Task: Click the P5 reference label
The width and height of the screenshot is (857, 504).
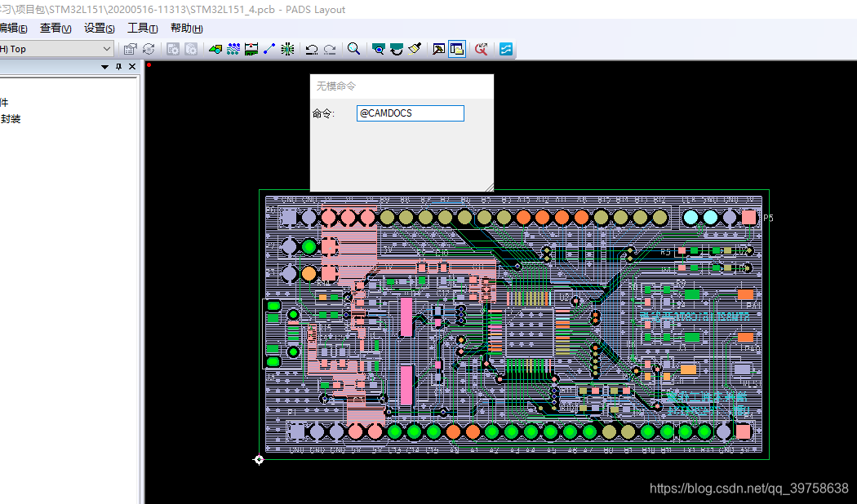Action: coord(768,218)
